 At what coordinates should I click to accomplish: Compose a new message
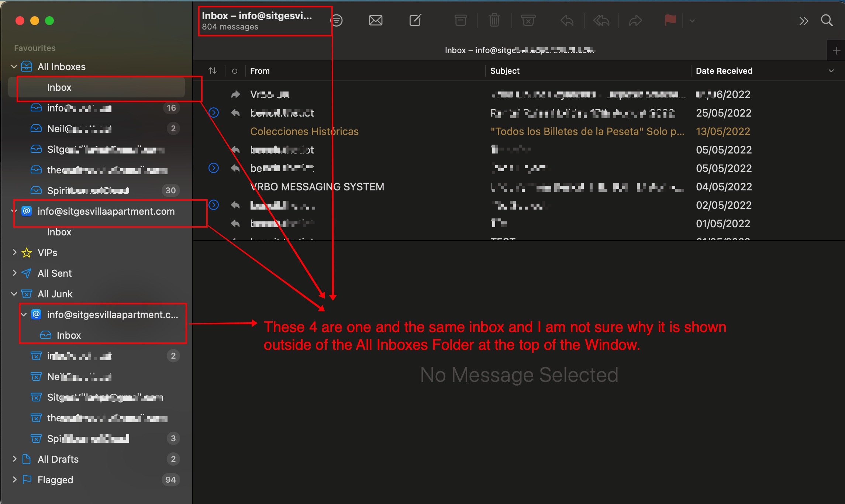415,20
